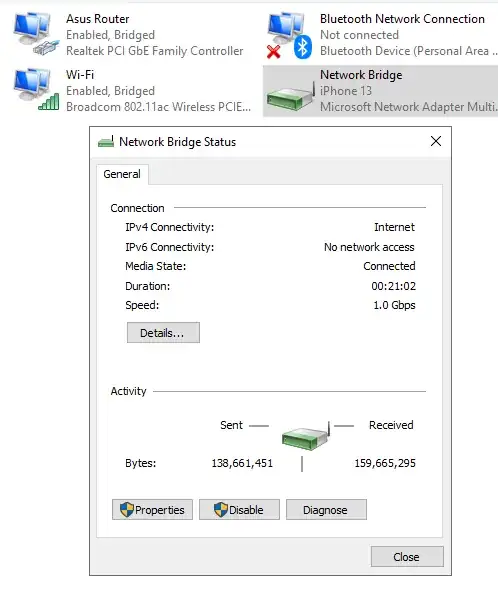The image size is (498, 599).
Task: Click the 'No network access' IPv6 value
Action: click(369, 247)
